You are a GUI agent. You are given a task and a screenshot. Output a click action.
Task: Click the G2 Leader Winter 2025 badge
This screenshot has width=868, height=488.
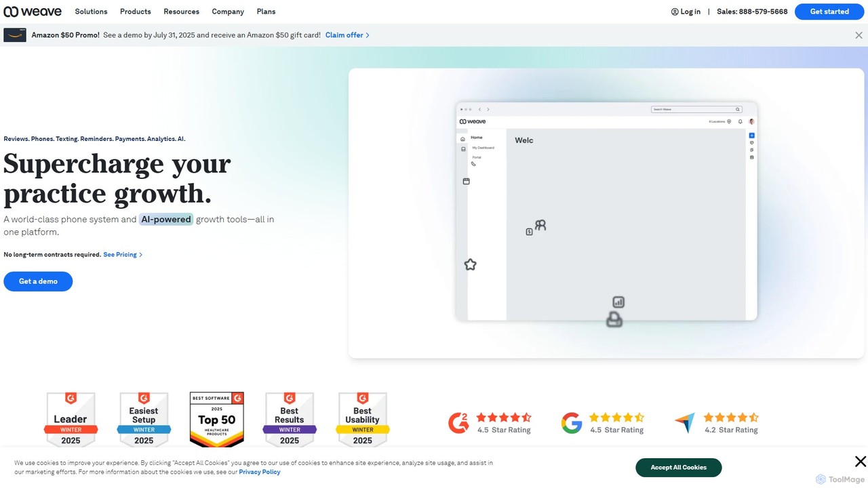(71, 420)
